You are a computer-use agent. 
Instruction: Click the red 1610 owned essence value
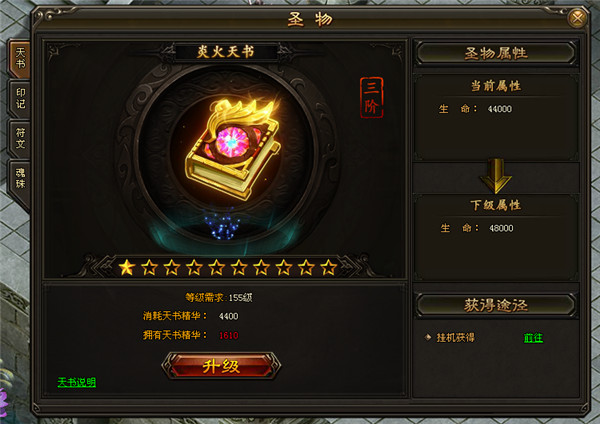[x=228, y=335]
